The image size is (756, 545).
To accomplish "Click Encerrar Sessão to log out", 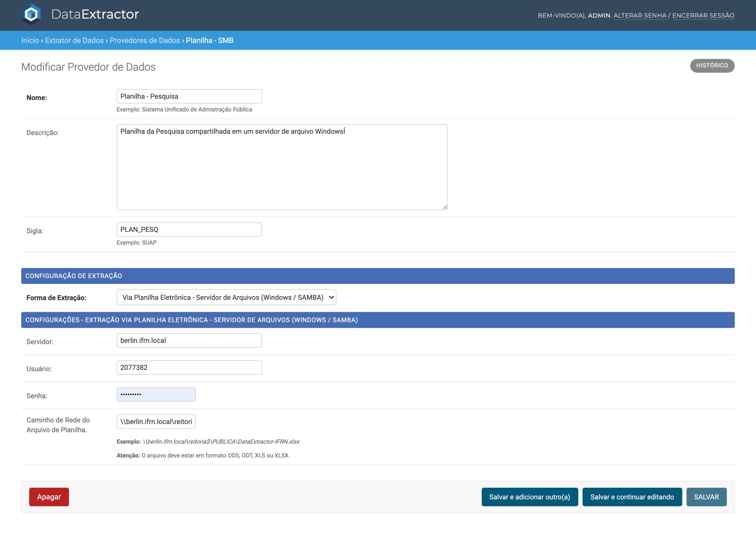I will click(x=703, y=15).
